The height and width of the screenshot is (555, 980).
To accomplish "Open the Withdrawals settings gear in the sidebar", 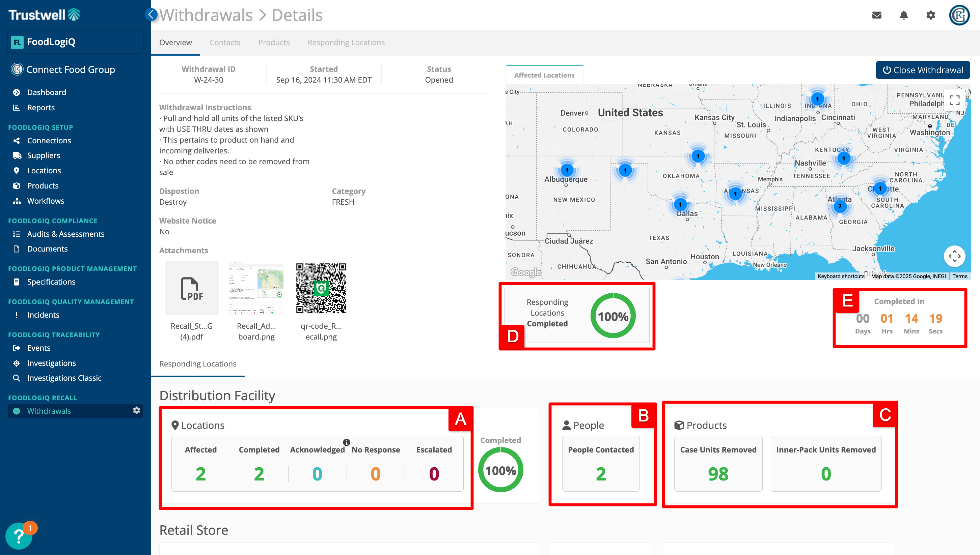I will 136,411.
